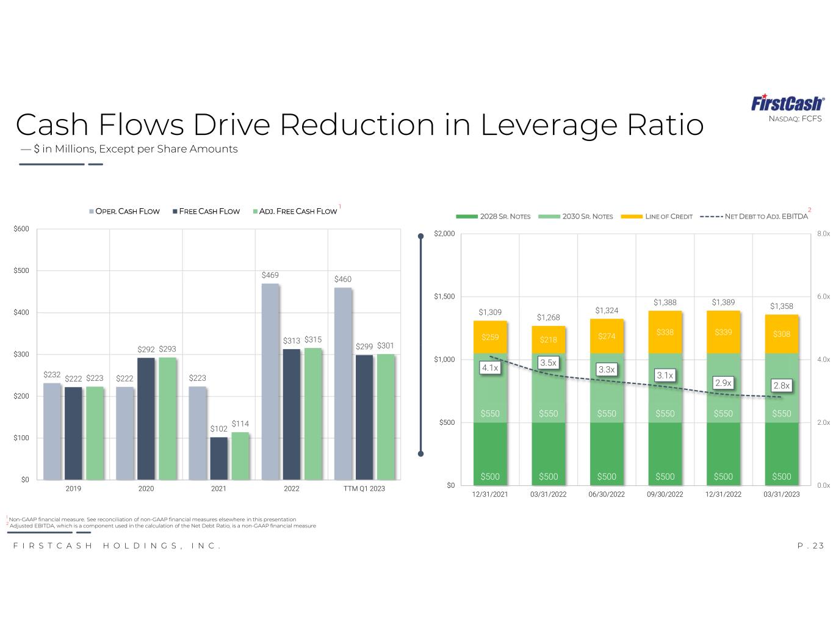Click the FirstCash logo

tap(787, 103)
